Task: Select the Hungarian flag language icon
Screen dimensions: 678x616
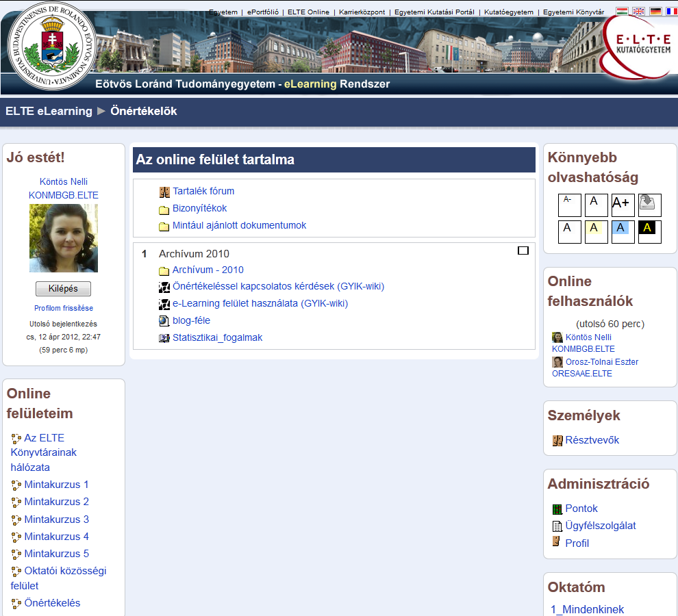Action: [622, 12]
